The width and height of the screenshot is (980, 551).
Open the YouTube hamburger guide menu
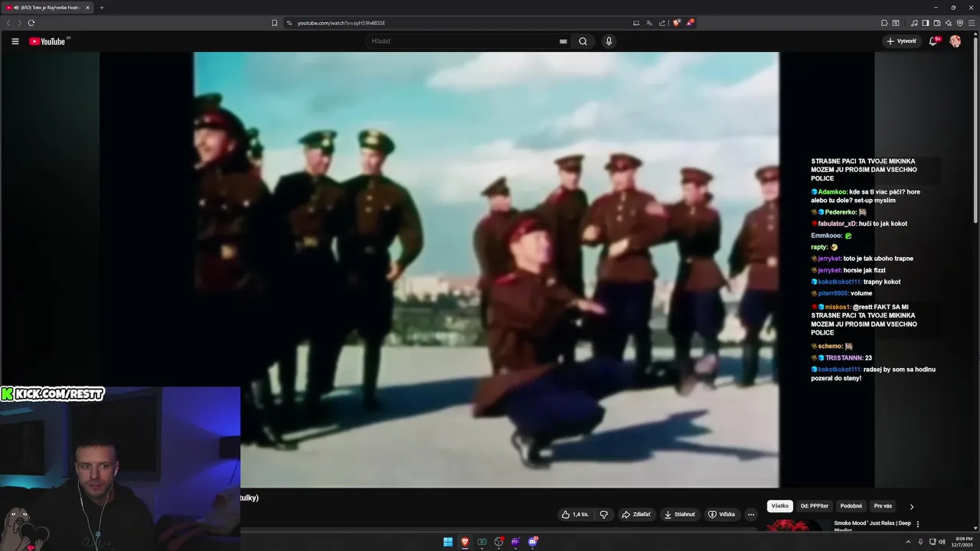pos(15,41)
